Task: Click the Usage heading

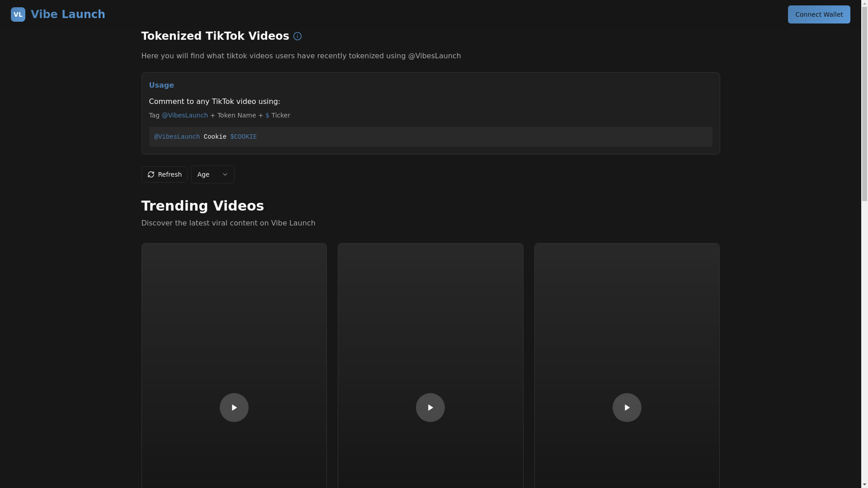Action: [x=161, y=85]
